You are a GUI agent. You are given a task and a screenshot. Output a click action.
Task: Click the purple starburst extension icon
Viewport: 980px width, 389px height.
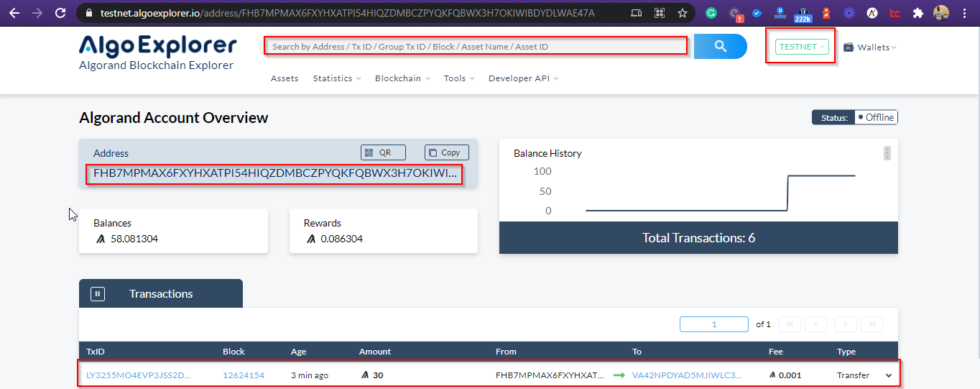(x=849, y=13)
